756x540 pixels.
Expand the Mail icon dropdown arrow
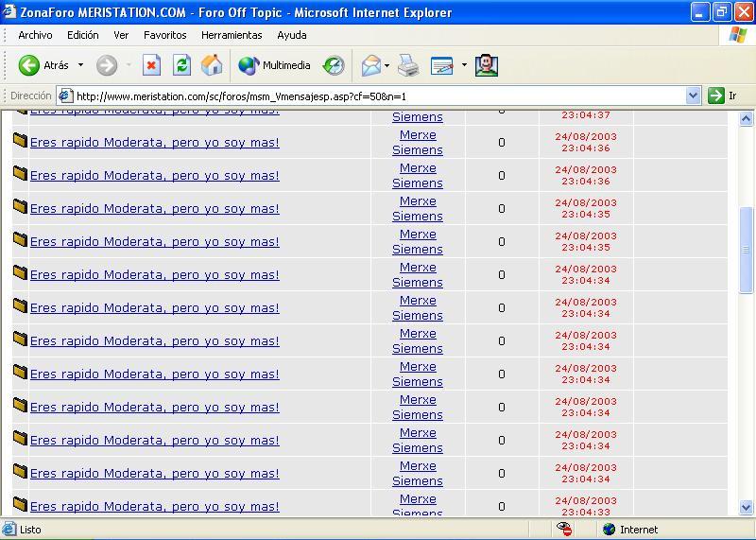[387, 65]
